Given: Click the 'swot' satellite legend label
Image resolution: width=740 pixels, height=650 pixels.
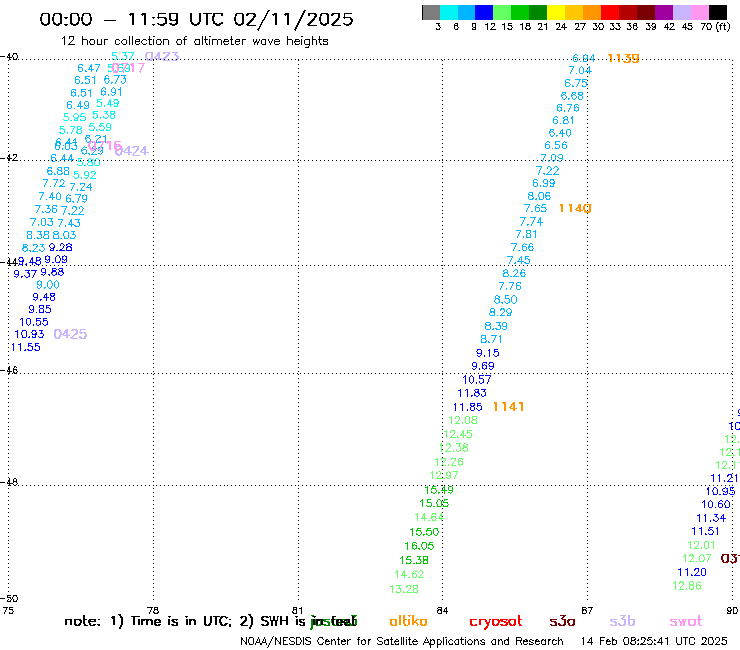Looking at the screenshot, I should [686, 622].
